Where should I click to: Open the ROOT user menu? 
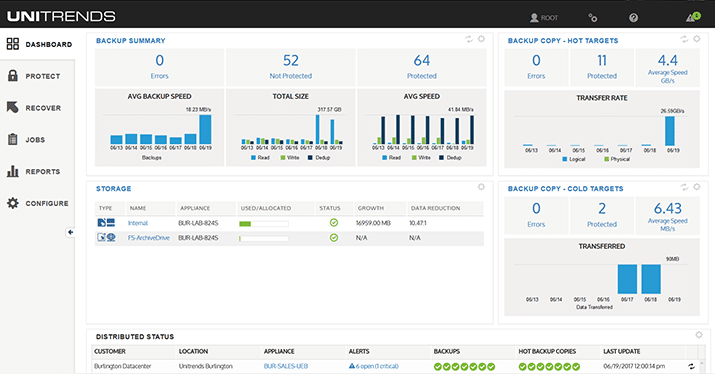click(544, 18)
